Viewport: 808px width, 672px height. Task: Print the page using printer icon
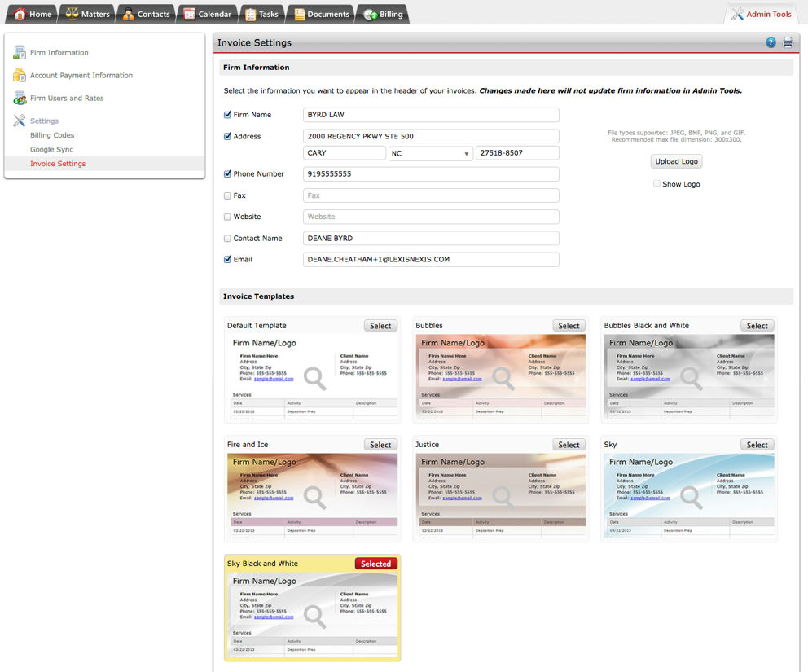(x=788, y=43)
